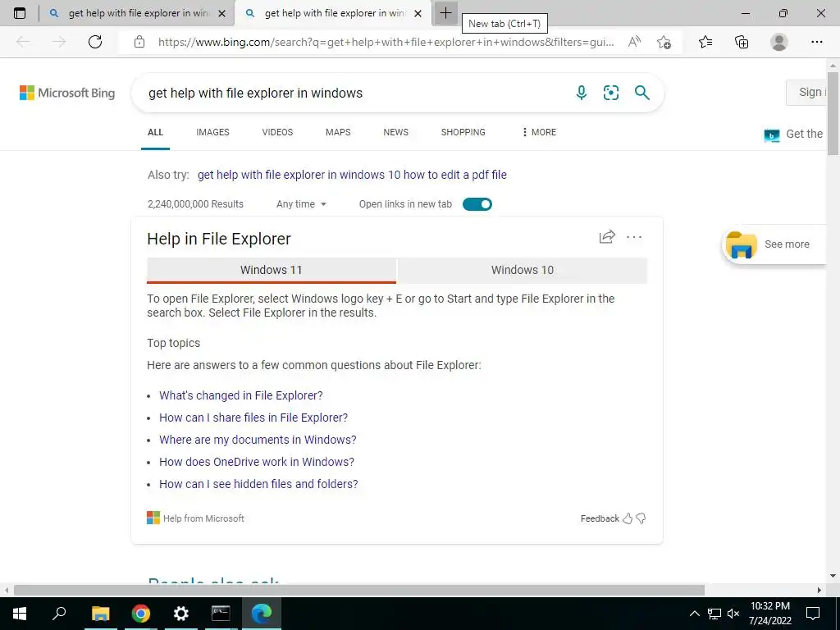Show hidden system tray icons
The image size is (840, 630).
click(694, 614)
